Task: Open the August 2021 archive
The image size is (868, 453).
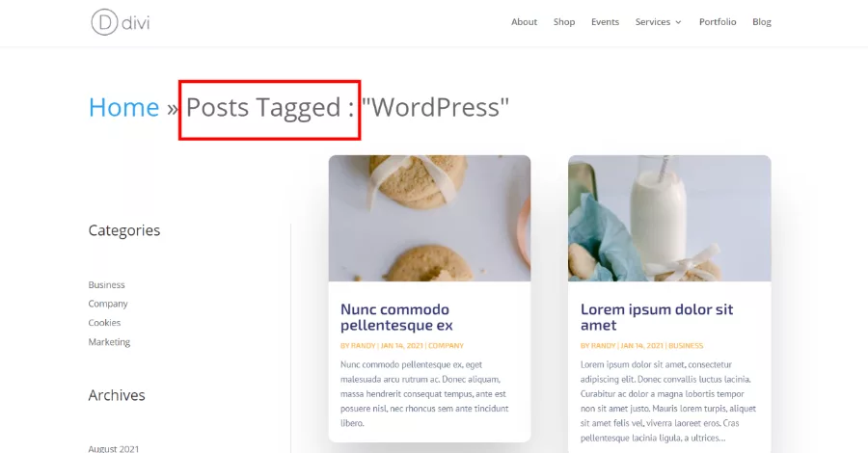Action: (114, 448)
